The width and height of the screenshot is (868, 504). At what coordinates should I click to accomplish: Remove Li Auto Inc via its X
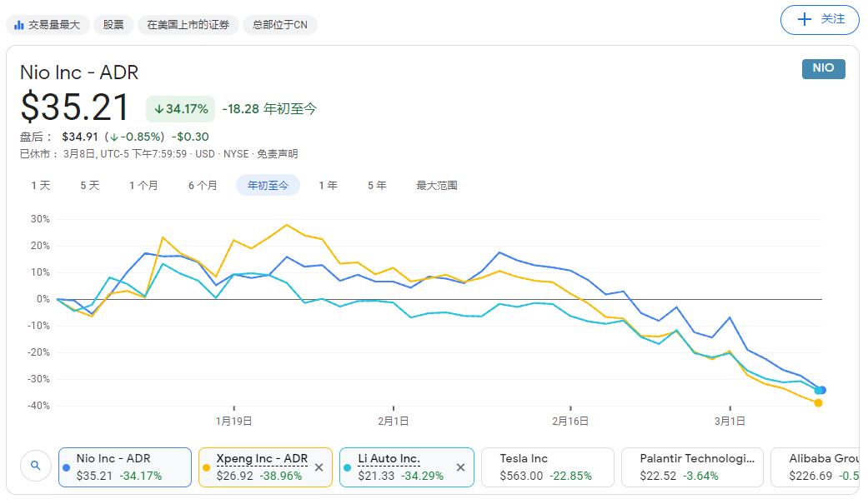(459, 468)
